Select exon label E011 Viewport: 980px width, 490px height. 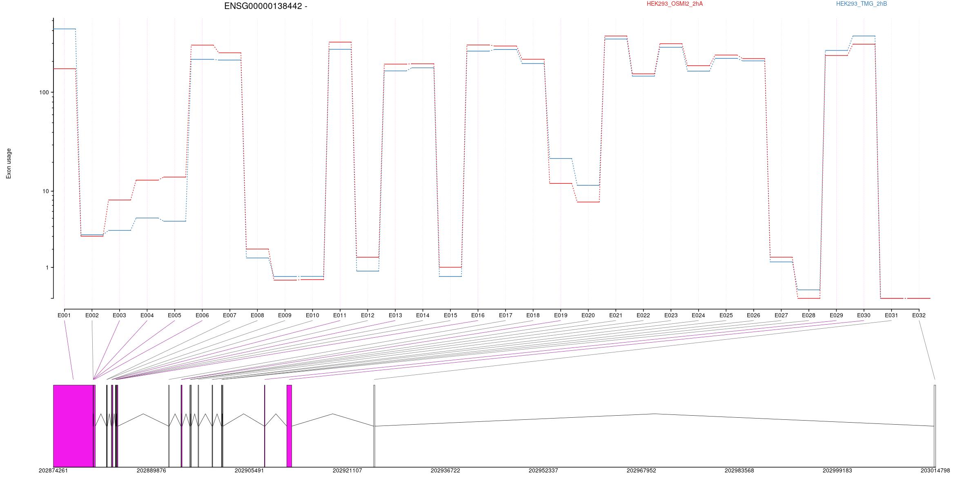coord(340,315)
